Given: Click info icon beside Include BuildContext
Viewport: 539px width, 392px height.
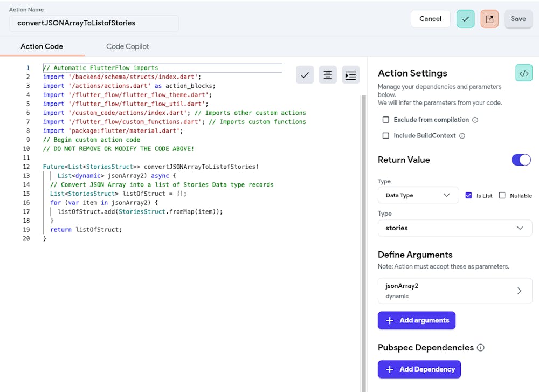Looking at the screenshot, I should [462, 136].
